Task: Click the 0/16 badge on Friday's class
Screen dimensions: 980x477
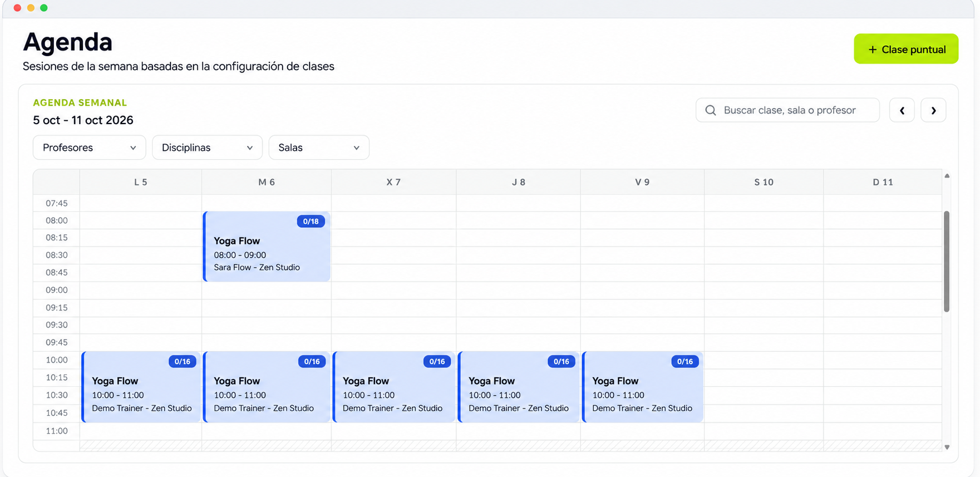Action: coord(685,362)
